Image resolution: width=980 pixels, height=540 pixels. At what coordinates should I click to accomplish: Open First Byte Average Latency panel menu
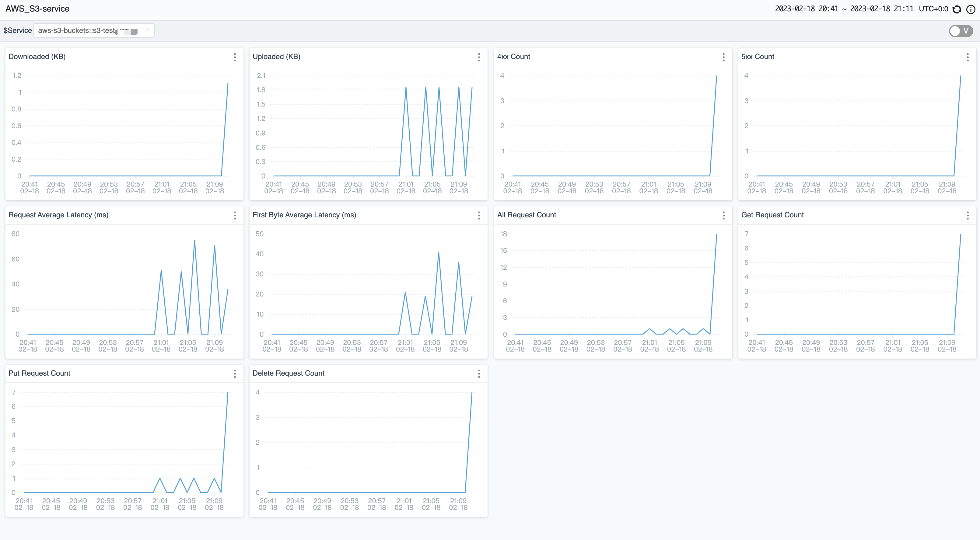click(x=478, y=216)
